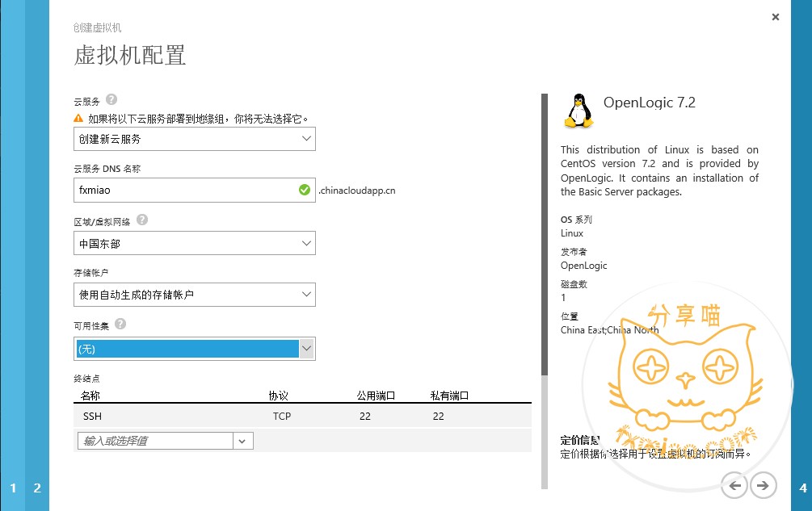The height and width of the screenshot is (511, 812).
Task: Focus the cloud service DNS name field
Action: [x=195, y=191]
